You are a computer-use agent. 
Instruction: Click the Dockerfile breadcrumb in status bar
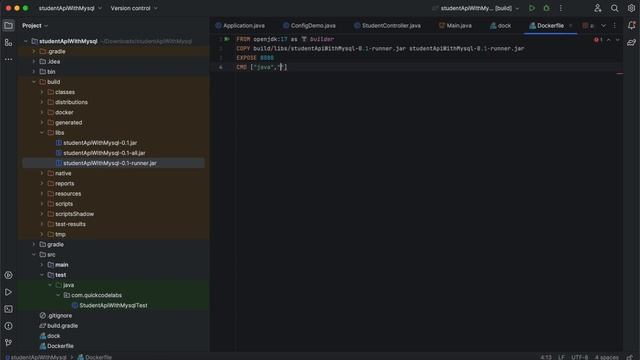coord(95,357)
